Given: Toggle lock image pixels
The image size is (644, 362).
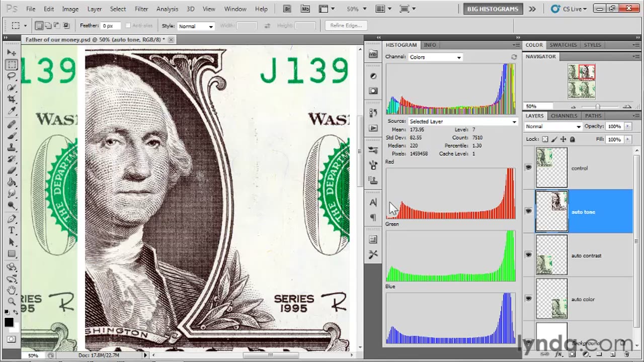Looking at the screenshot, I should coord(554,139).
